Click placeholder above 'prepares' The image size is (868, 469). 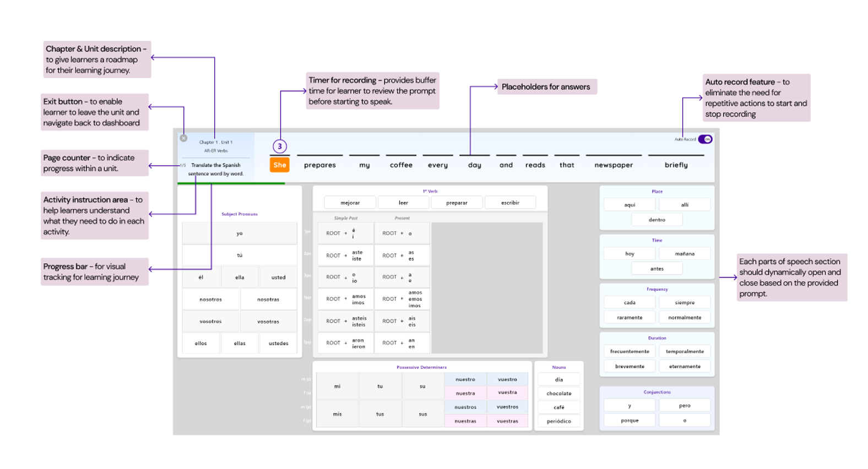(x=319, y=156)
